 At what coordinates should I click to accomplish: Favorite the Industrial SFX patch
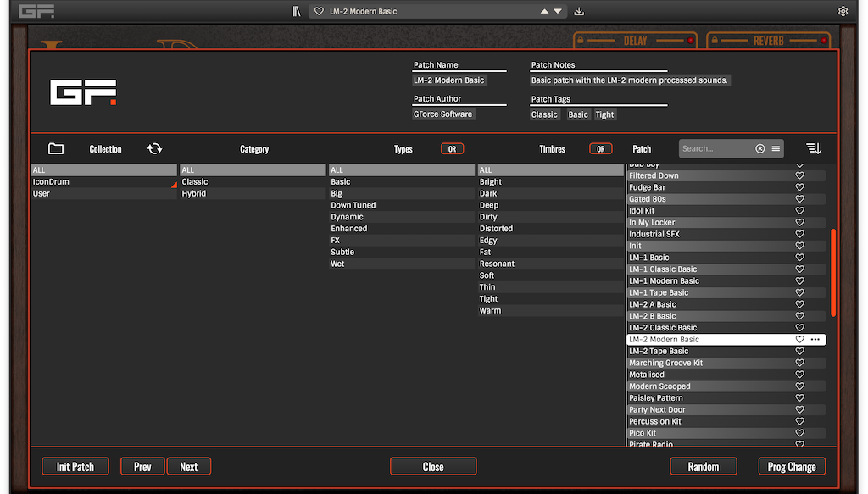800,234
